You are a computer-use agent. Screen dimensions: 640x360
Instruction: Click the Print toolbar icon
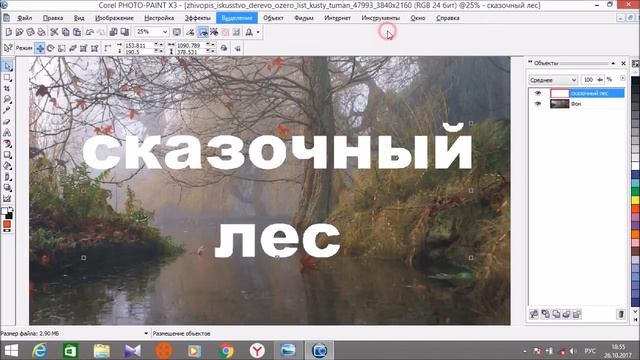pos(41,32)
